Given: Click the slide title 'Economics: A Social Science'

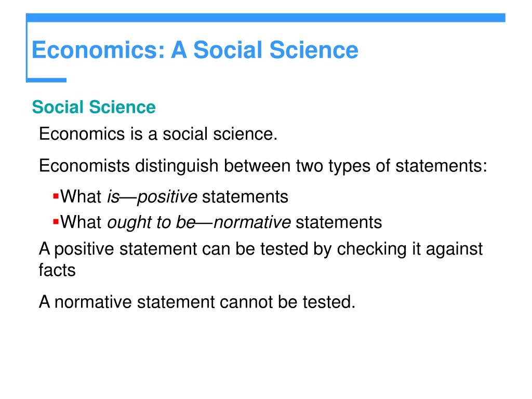Looking at the screenshot, I should coord(195,50).
